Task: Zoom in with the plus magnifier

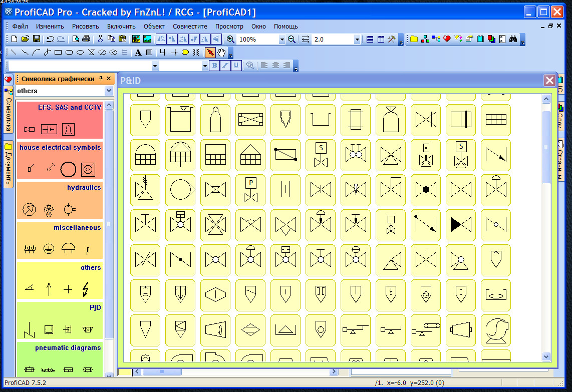Action: (x=230, y=39)
